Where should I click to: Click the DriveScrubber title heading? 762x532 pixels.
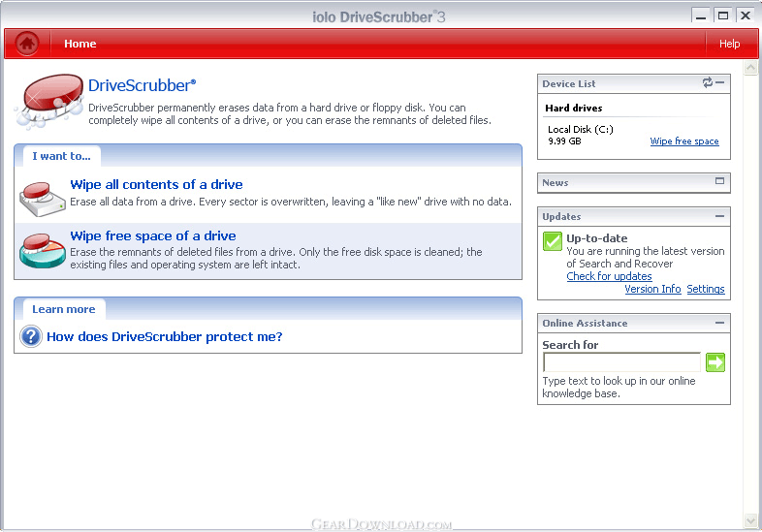click(142, 85)
